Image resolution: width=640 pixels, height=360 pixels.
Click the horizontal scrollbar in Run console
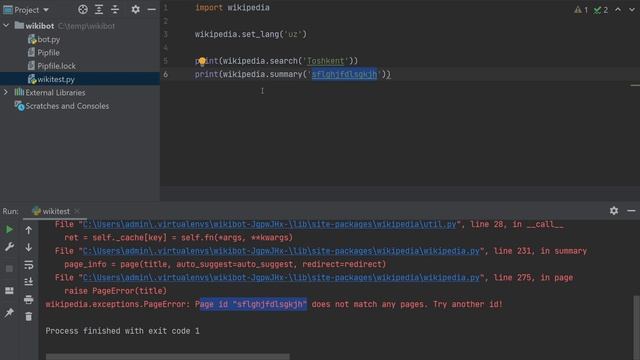[168, 357]
